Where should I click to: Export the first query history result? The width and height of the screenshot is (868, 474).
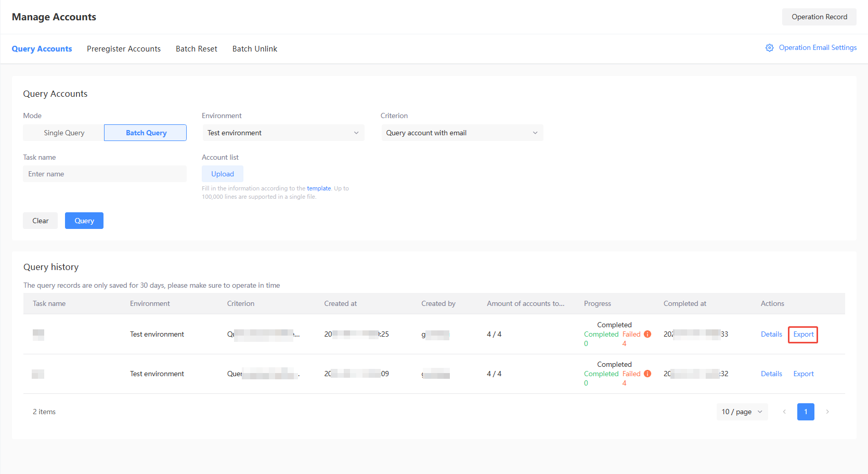pos(803,334)
